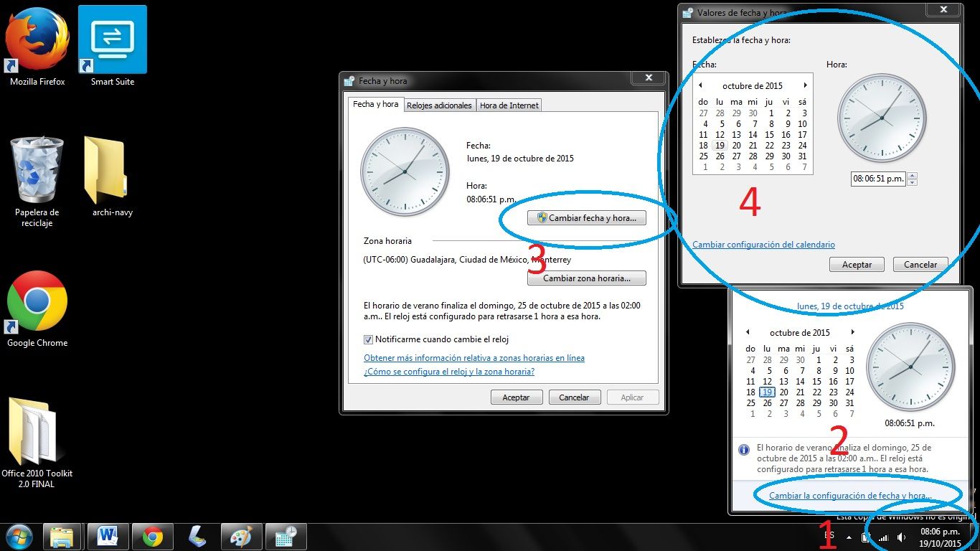Go to the previous month in the Valores de fecha dialog
Image resolution: width=980 pixels, height=551 pixels.
coord(700,85)
